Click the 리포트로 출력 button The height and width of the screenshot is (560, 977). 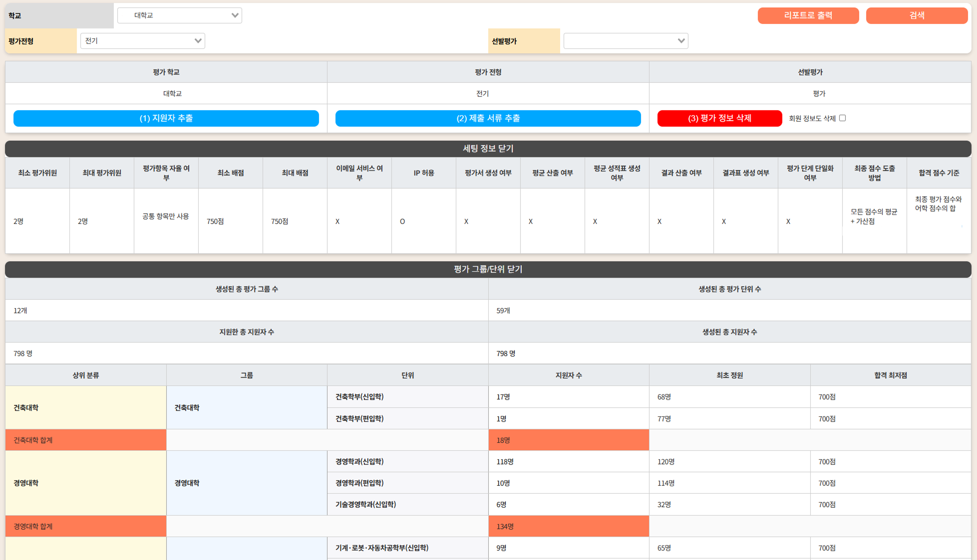pos(808,15)
